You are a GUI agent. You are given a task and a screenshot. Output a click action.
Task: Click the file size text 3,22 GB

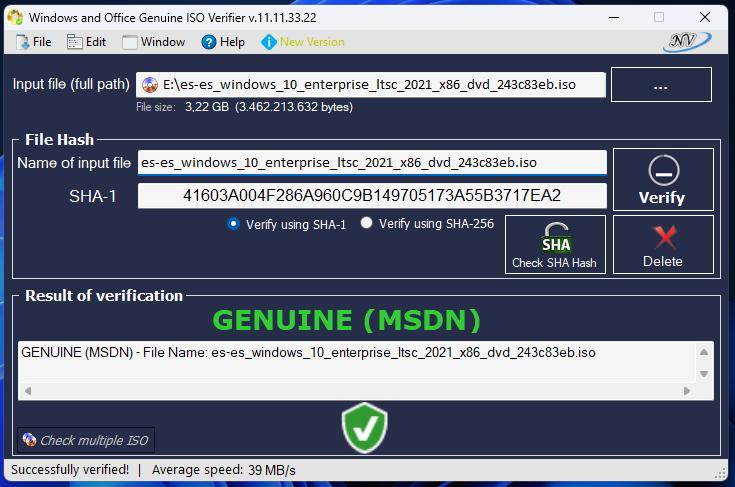tap(269, 107)
